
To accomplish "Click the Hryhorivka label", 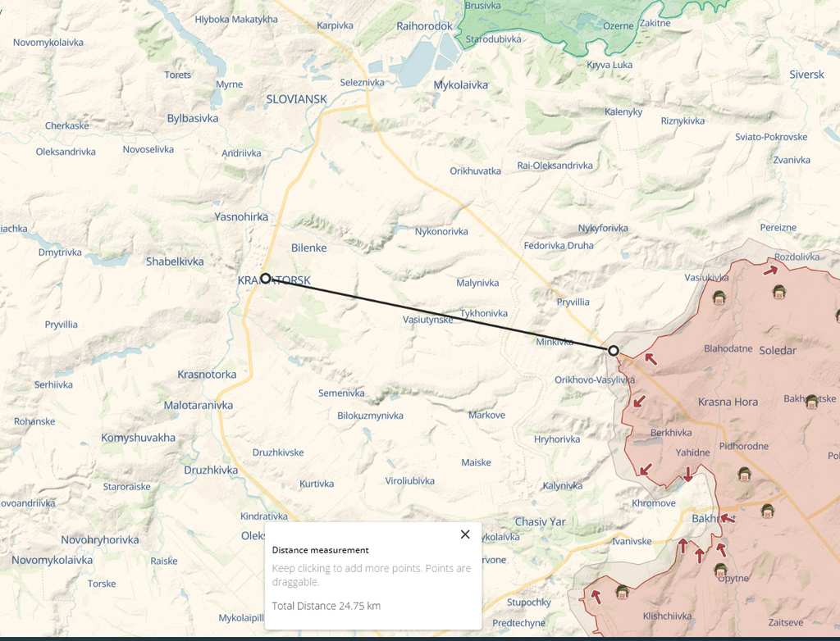I will pos(557,439).
